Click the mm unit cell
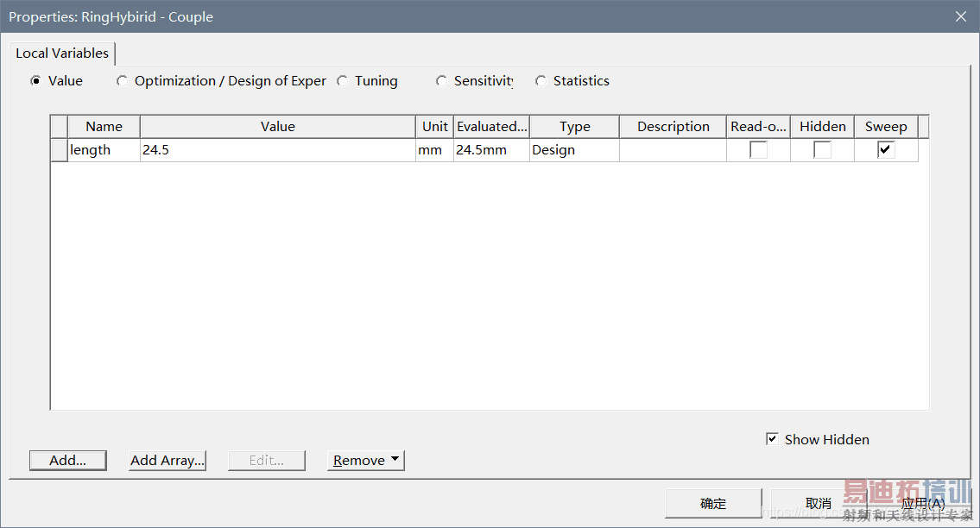The width and height of the screenshot is (980, 528). [x=435, y=150]
